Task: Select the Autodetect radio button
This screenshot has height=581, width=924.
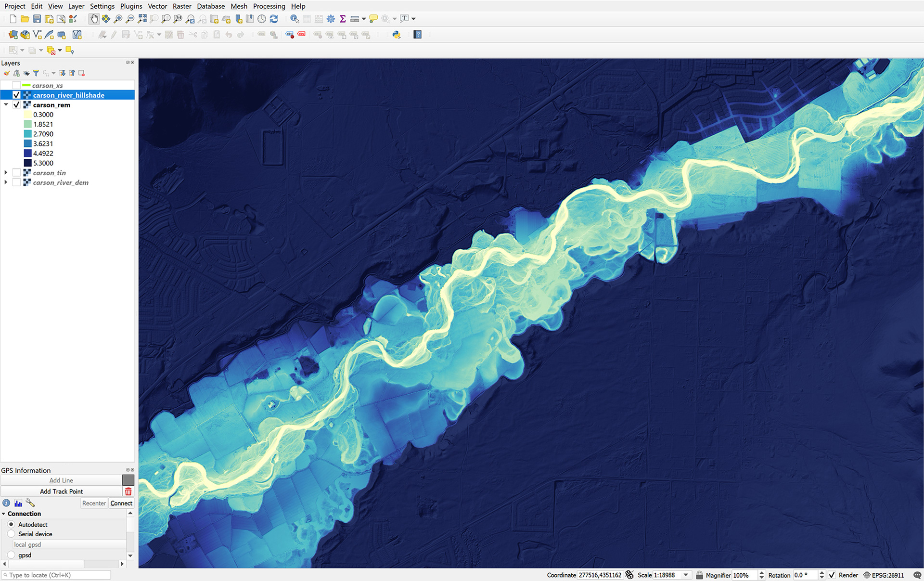Action: point(11,525)
